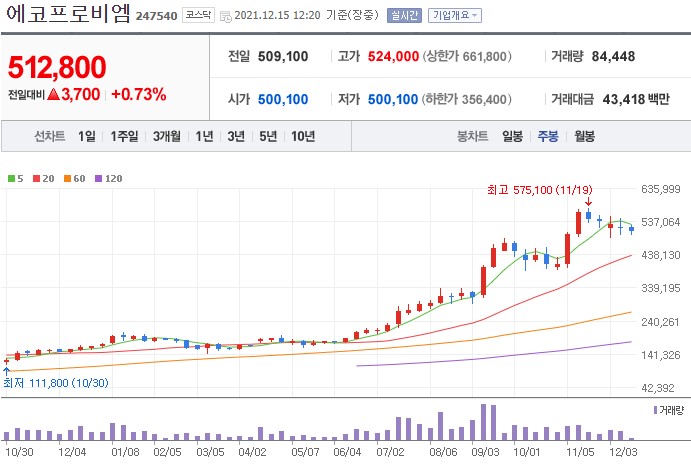691x468 pixels.
Task: Click the calendar icon beside the date
Action: click(226, 17)
